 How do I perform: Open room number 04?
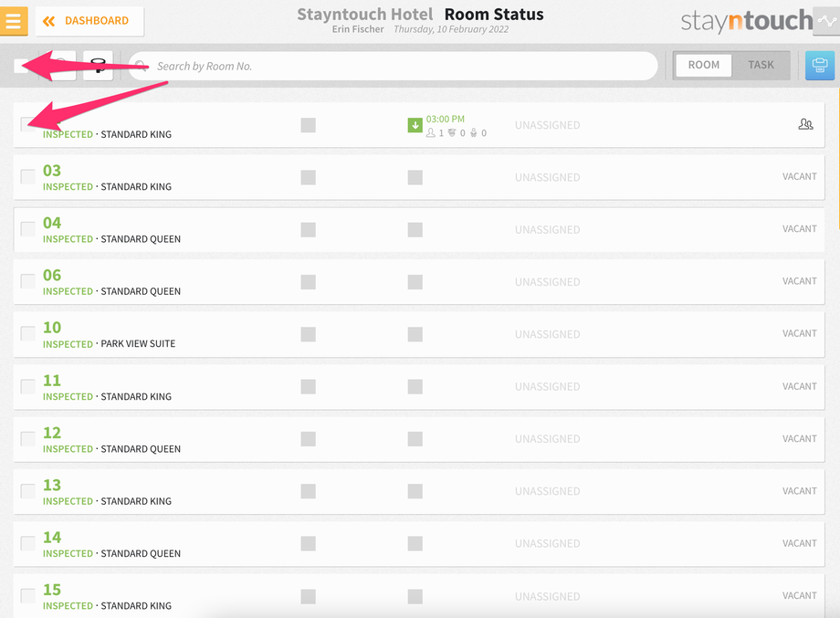click(x=52, y=223)
